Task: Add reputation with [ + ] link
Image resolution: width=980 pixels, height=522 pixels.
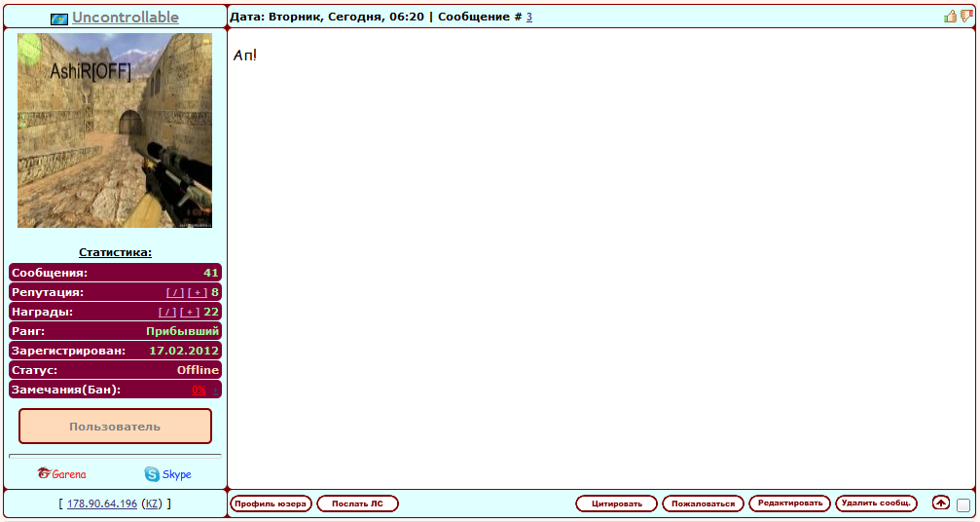Action: pyautogui.click(x=198, y=292)
